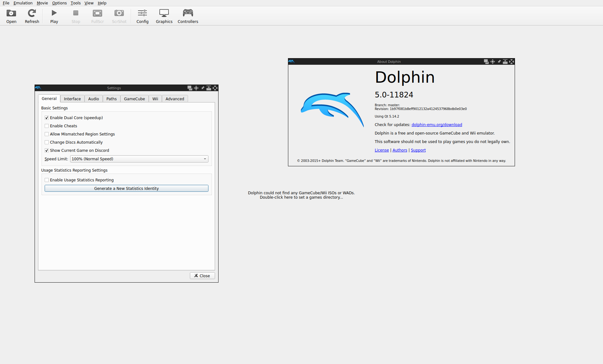Close Settings via title bar X
The height and width of the screenshot is (364, 603).
tap(215, 88)
